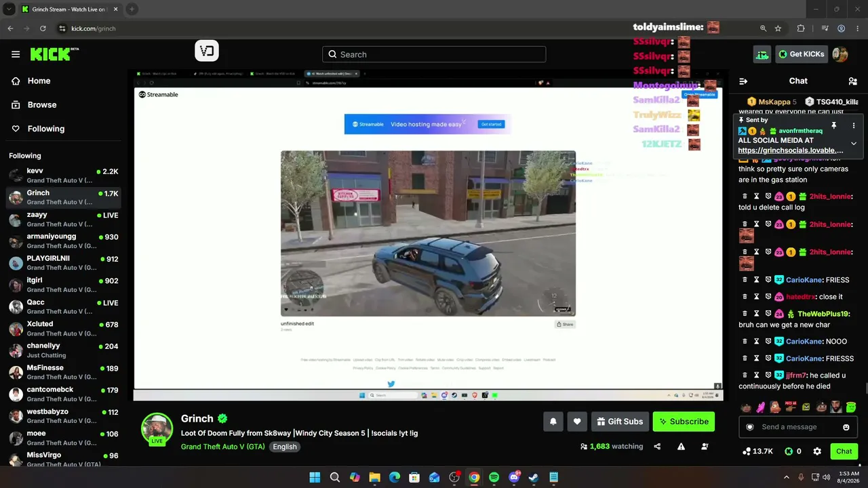Open the KICKs balance icon
The width and height of the screenshot is (868, 488).
coord(789,451)
